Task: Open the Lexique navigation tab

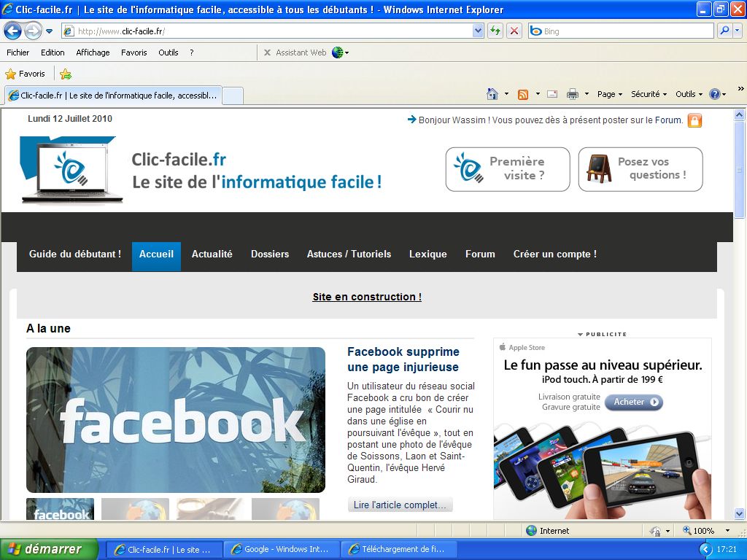Action: tap(427, 254)
